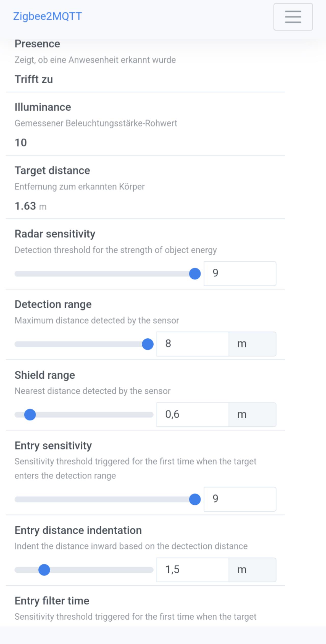Click the Entry sensitivity slider handle
Image resolution: width=326 pixels, height=644 pixels.
tap(195, 499)
